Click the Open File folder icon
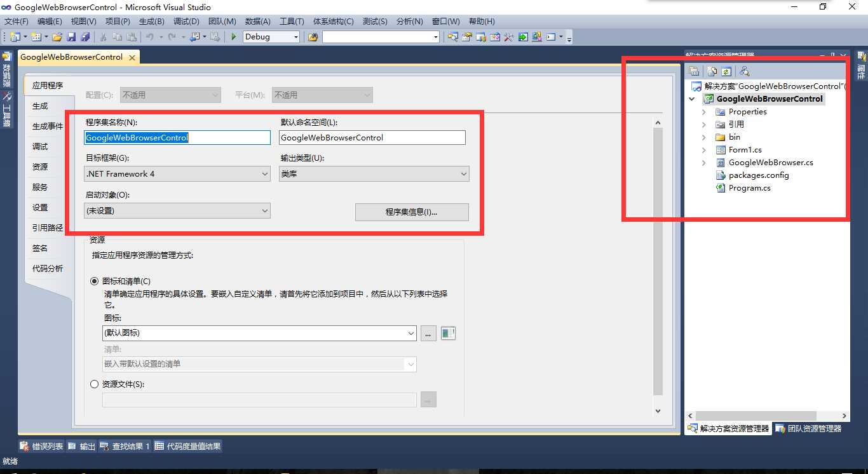 click(x=57, y=37)
